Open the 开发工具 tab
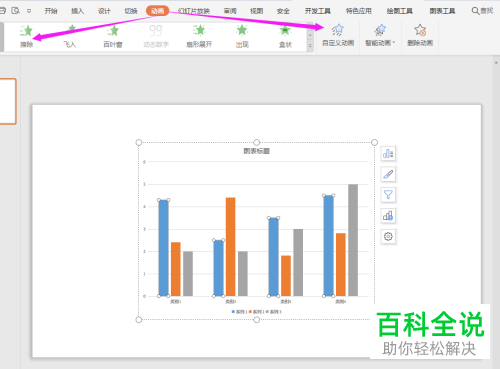Screen dimensions: 500x369 point(318,11)
